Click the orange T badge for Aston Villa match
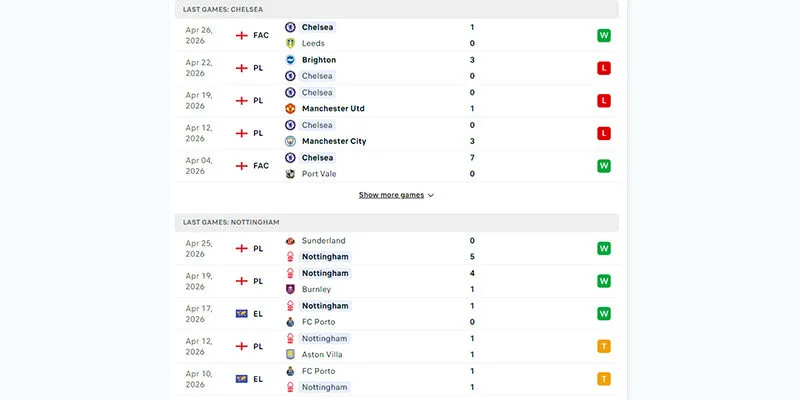Screen dimensions: 800x400 [x=604, y=346]
